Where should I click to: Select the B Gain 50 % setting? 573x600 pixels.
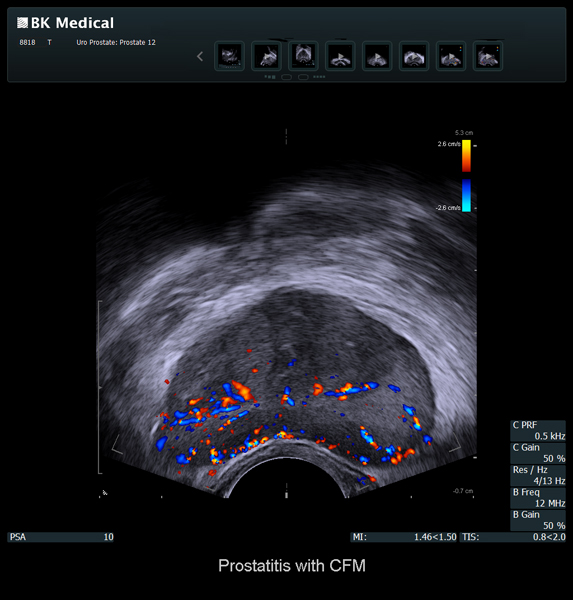[x=538, y=520]
